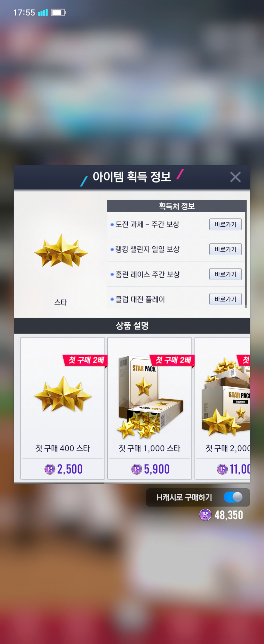Click the horizontal scrollbar under product list
Screen dimensions: 264x644
click(59, 483)
